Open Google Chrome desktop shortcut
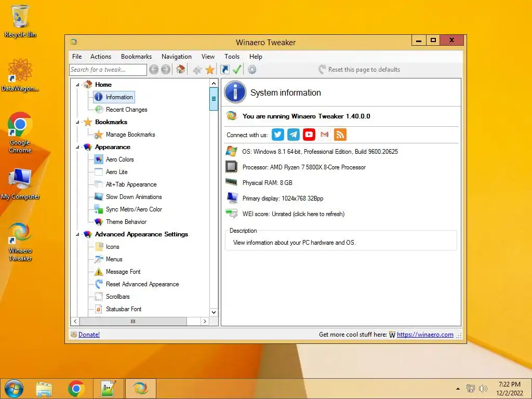The height and width of the screenshot is (399, 532). click(x=20, y=132)
